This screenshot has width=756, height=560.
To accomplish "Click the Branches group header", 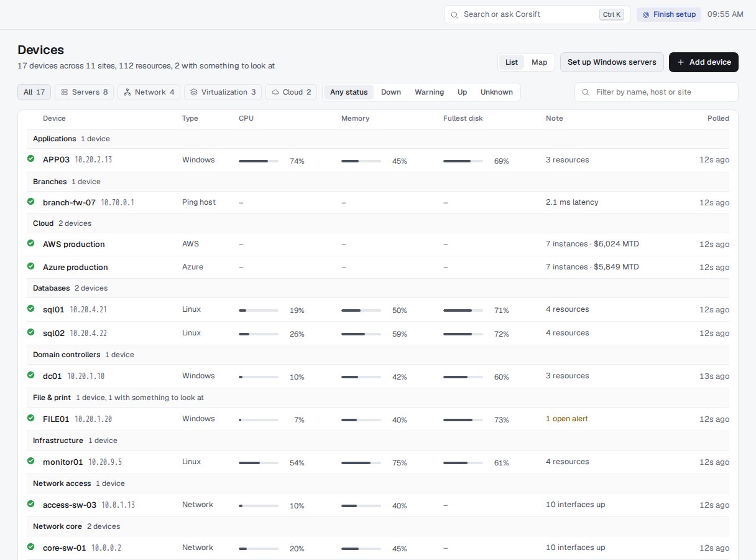I will pos(378,182).
